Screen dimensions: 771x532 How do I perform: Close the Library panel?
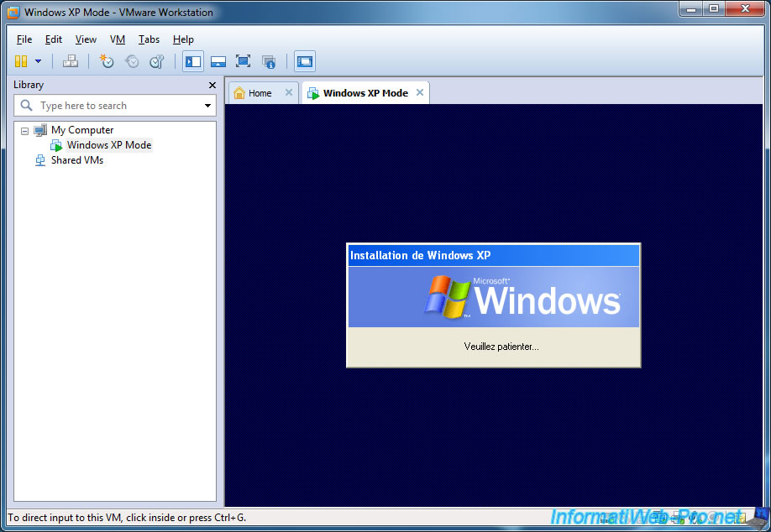[x=212, y=85]
